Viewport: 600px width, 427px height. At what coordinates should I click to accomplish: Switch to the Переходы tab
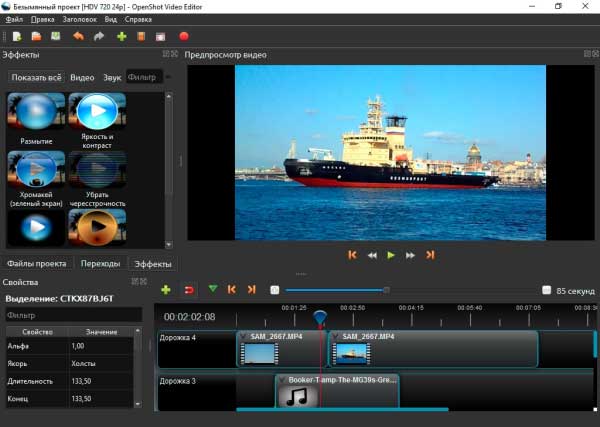coord(100,263)
